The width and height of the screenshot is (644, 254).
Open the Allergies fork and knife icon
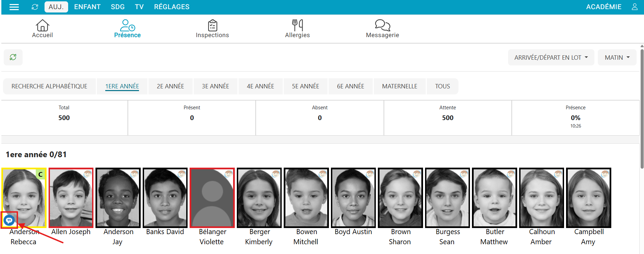tap(297, 26)
